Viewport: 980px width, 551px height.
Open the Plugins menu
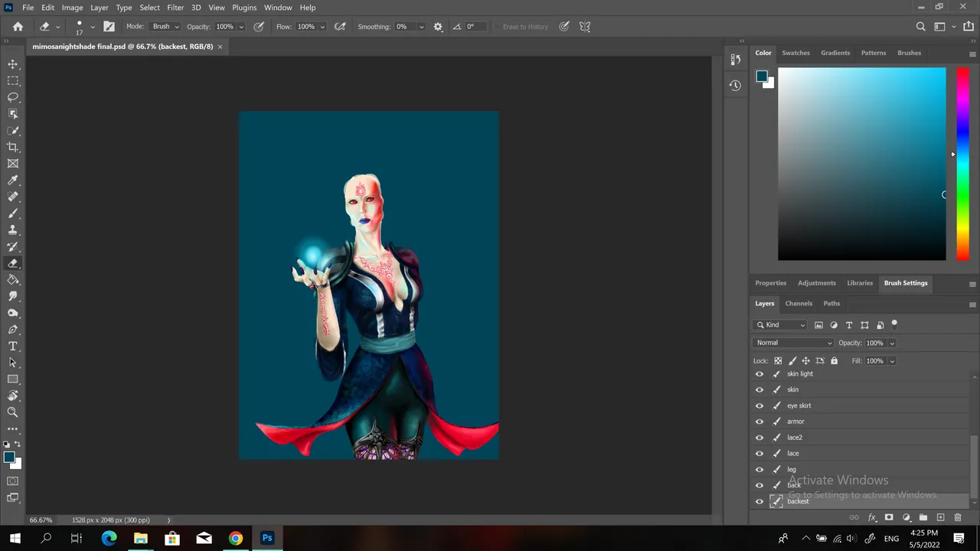(x=244, y=7)
